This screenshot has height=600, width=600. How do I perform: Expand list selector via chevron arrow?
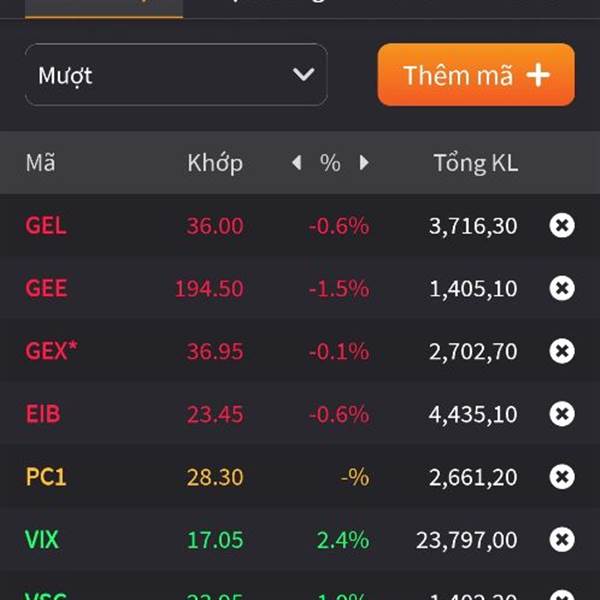pos(303,75)
